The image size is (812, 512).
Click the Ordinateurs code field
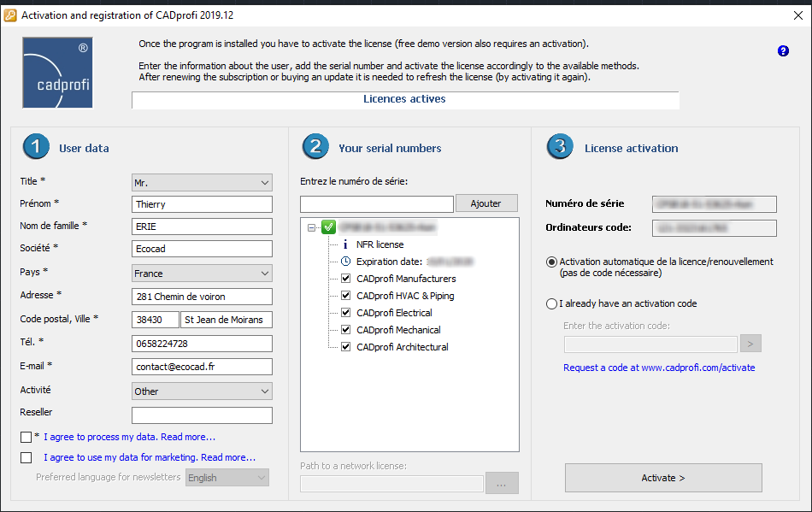pos(715,228)
